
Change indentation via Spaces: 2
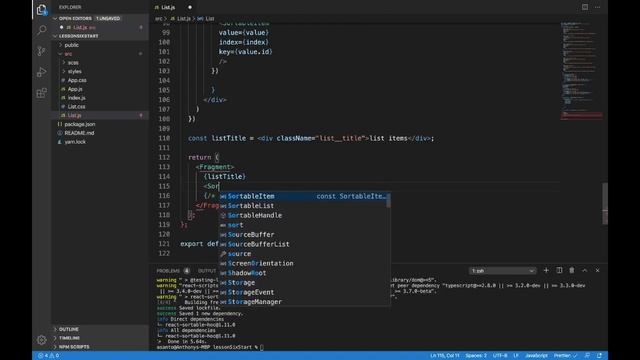pyautogui.click(x=476, y=356)
